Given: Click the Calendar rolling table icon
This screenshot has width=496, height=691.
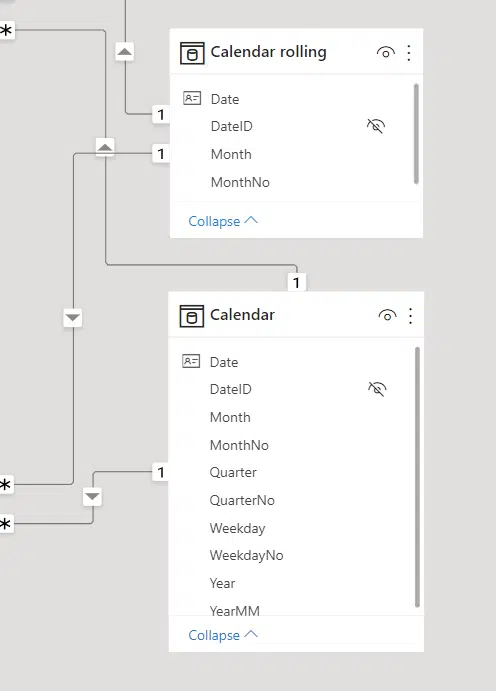Looking at the screenshot, I should (192, 53).
